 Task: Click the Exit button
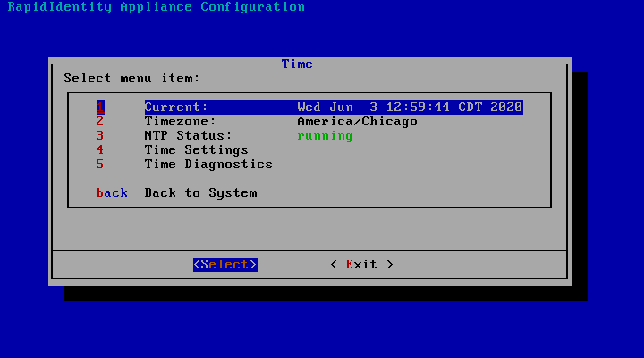[361, 264]
